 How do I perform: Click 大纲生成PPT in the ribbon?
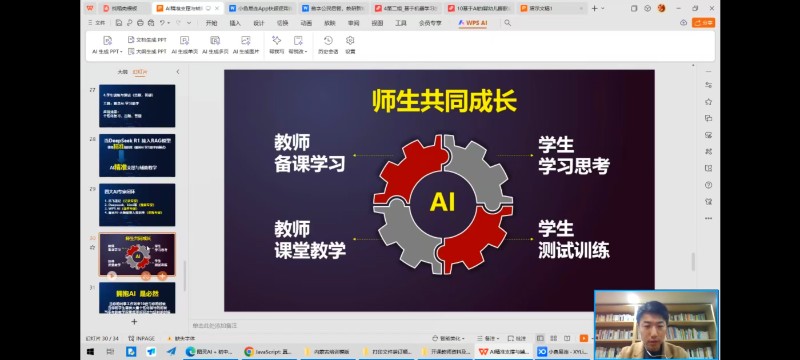coord(147,52)
